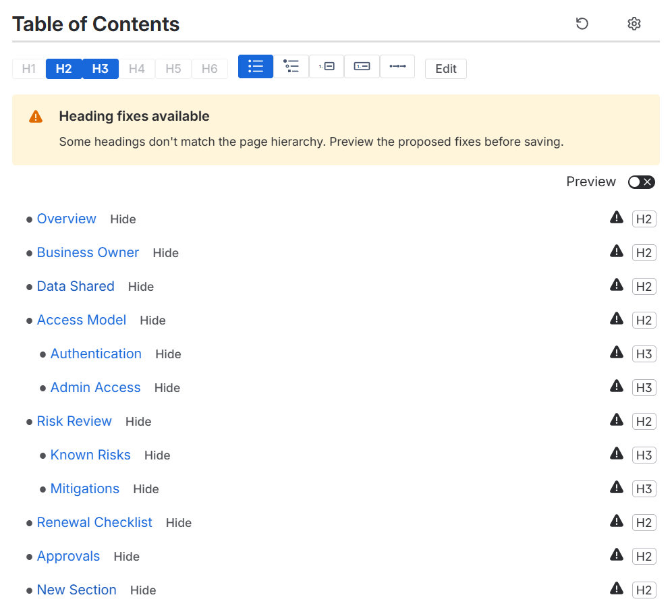Open the H3 level badge for Admin Access
Viewport: 672px width, 616px height.
pos(644,388)
